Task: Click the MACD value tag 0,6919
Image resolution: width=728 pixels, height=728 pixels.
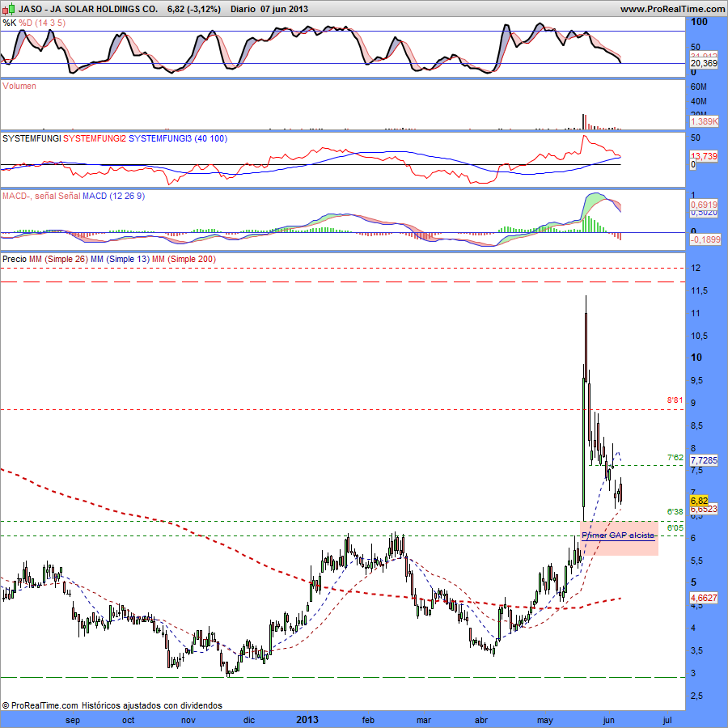Action: click(704, 205)
